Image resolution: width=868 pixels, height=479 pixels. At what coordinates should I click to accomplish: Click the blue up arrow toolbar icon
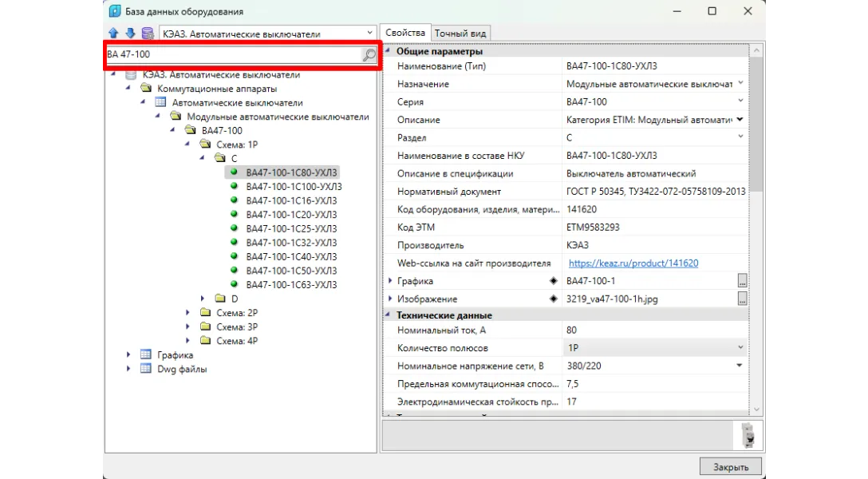[x=113, y=34]
